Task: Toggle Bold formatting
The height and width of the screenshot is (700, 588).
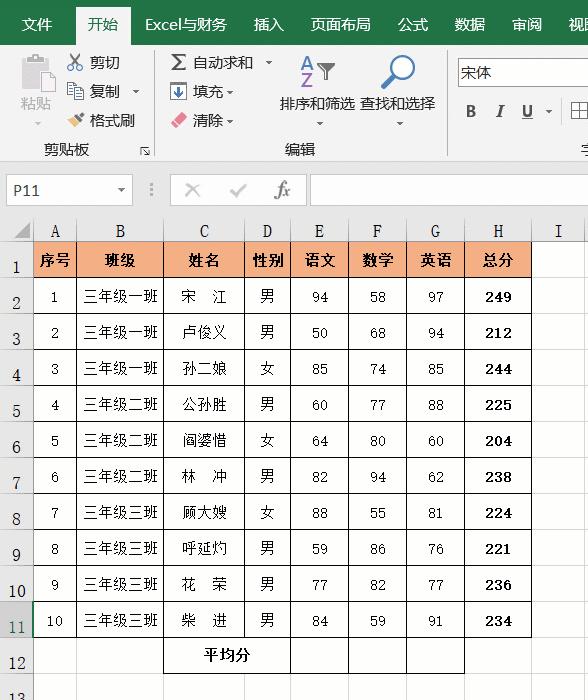Action: (x=471, y=111)
